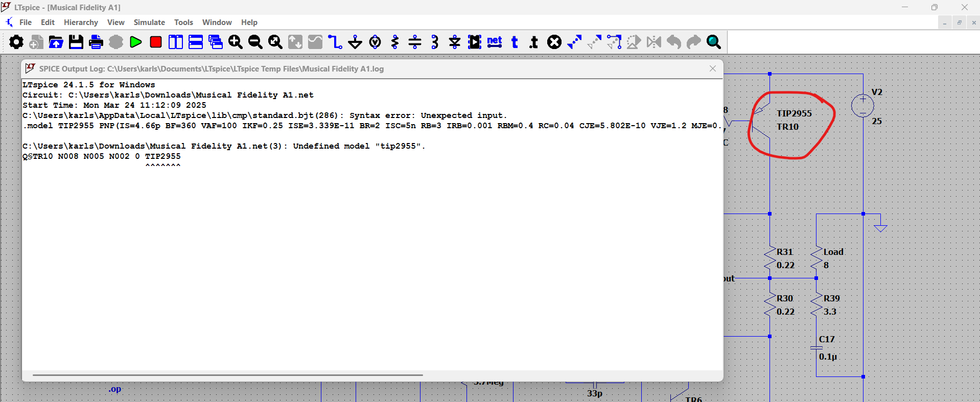980x402 pixels.
Task: Click the 33p capacitor value
Action: pyautogui.click(x=595, y=393)
